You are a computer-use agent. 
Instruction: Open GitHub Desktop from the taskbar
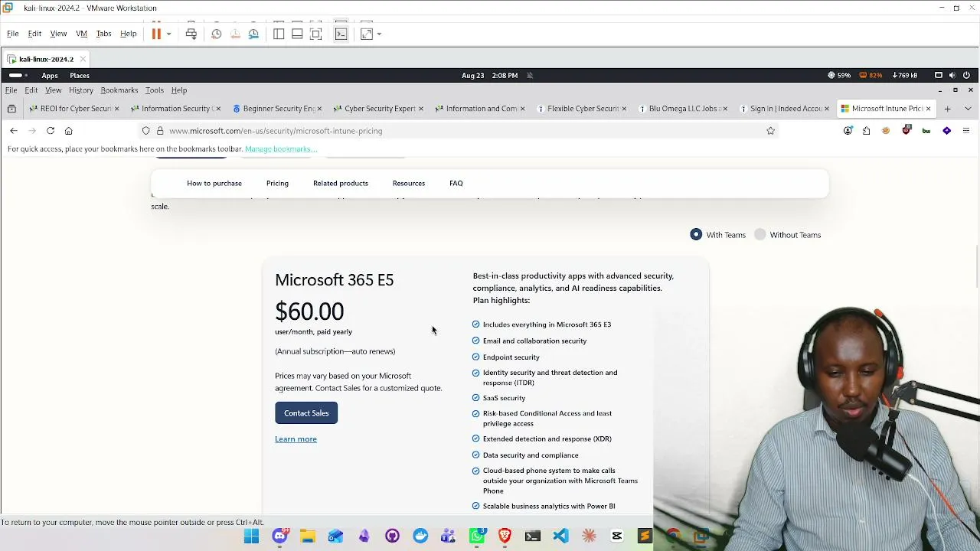pyautogui.click(x=392, y=536)
